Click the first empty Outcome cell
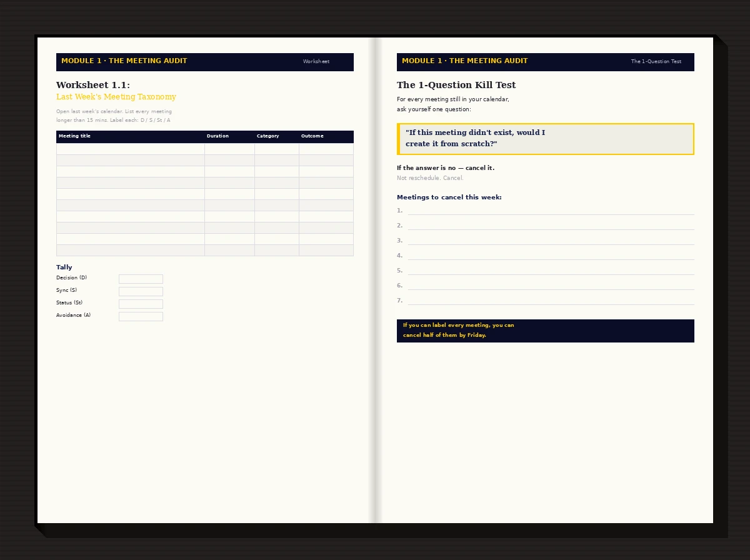 coord(326,149)
